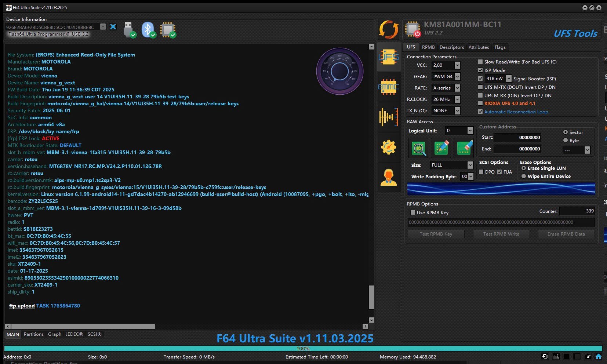
Task: Open the SCSI® bottom tab
Action: coord(94,334)
